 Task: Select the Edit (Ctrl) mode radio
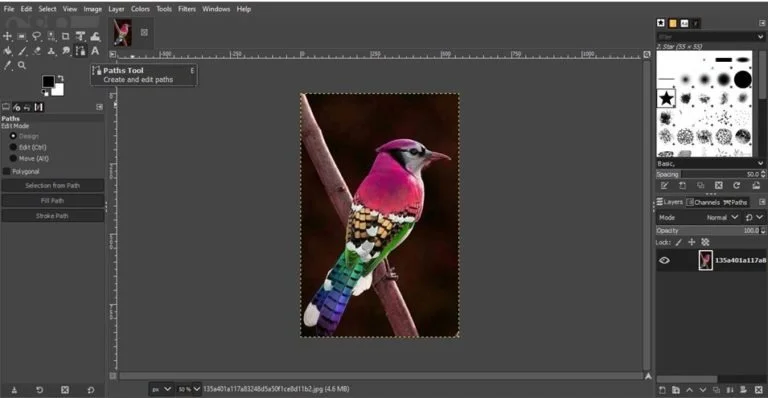click(x=13, y=147)
